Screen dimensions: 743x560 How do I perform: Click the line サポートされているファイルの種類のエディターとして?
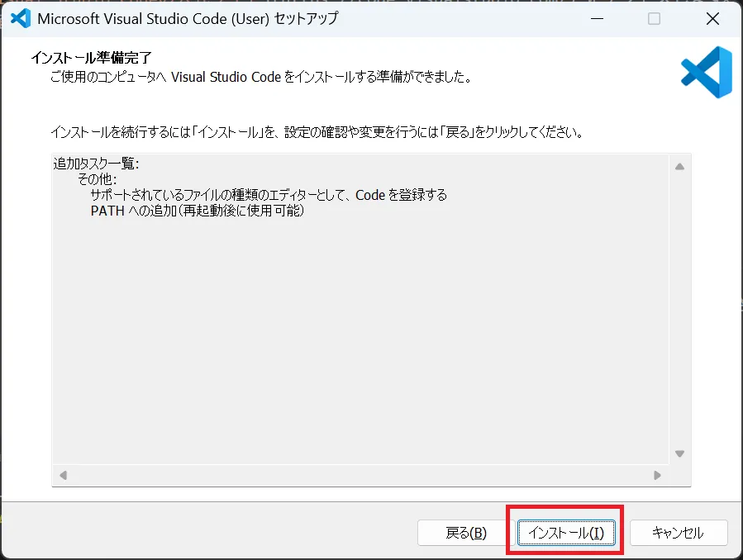tap(269, 195)
